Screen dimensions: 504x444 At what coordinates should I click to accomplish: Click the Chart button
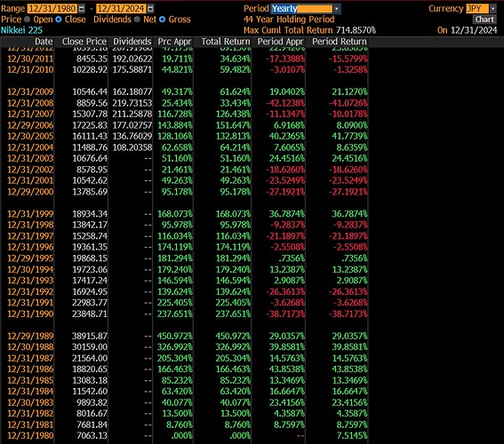484,20
